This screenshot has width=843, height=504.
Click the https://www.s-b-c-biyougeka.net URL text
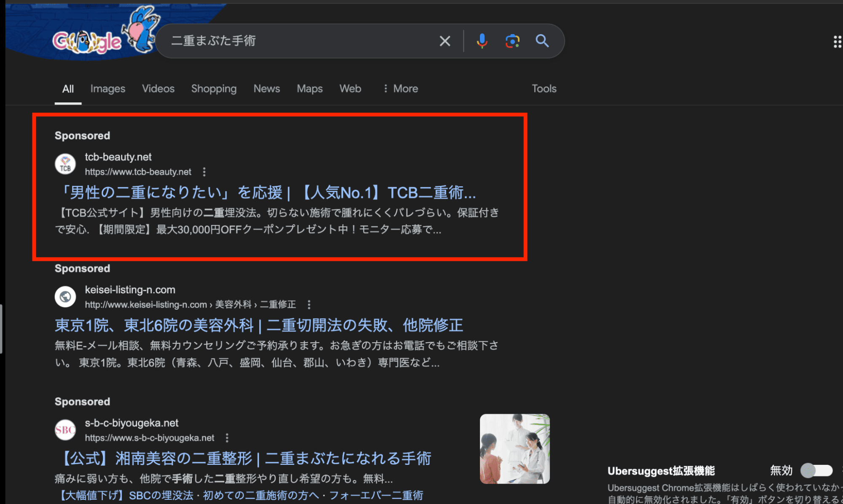[x=149, y=438]
